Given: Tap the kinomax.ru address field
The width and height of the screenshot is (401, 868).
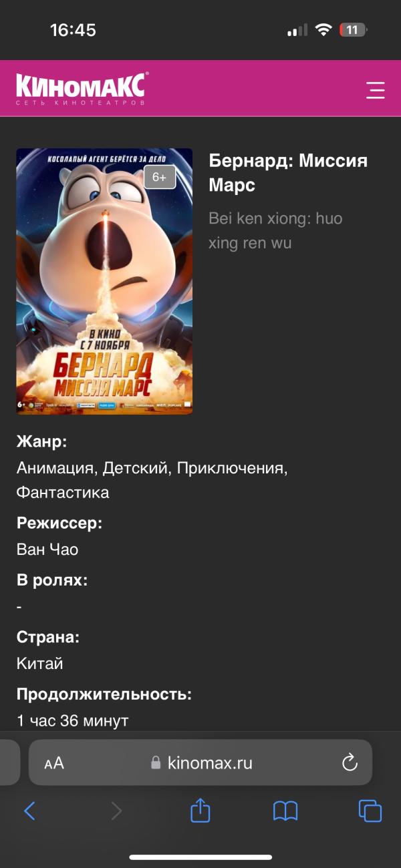Looking at the screenshot, I should [200, 763].
